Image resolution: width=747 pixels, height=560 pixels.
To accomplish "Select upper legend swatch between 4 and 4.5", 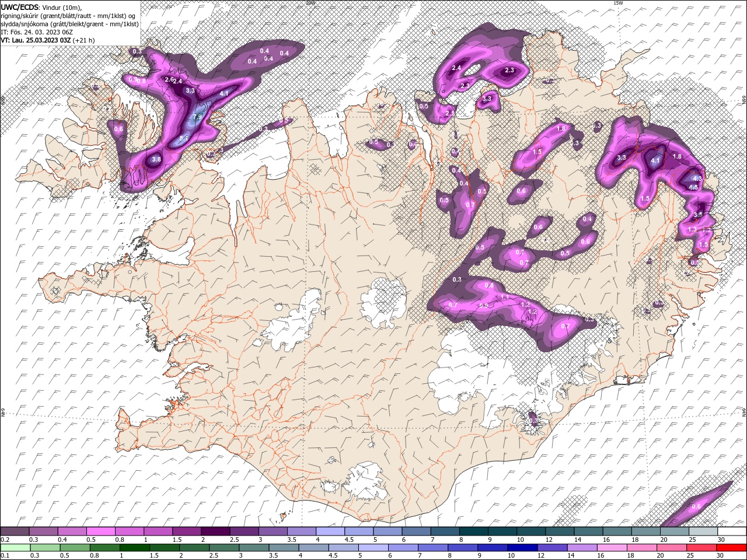I will tap(330, 531).
